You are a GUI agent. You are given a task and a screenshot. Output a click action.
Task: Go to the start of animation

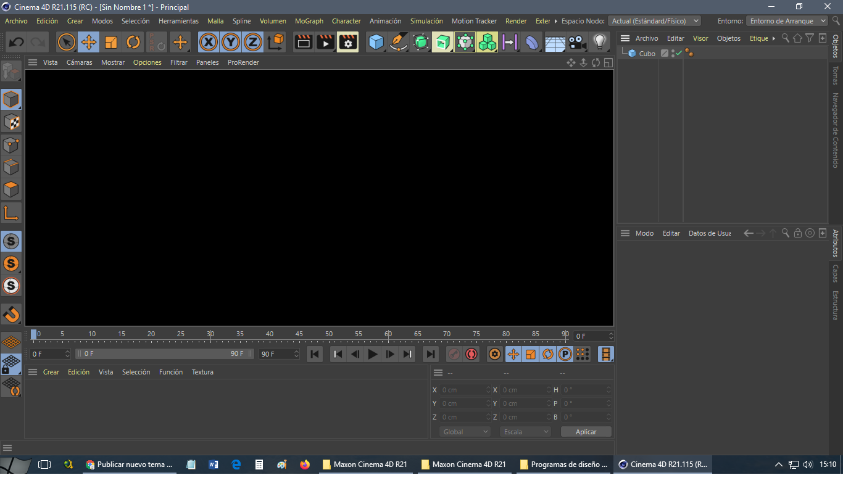click(315, 354)
